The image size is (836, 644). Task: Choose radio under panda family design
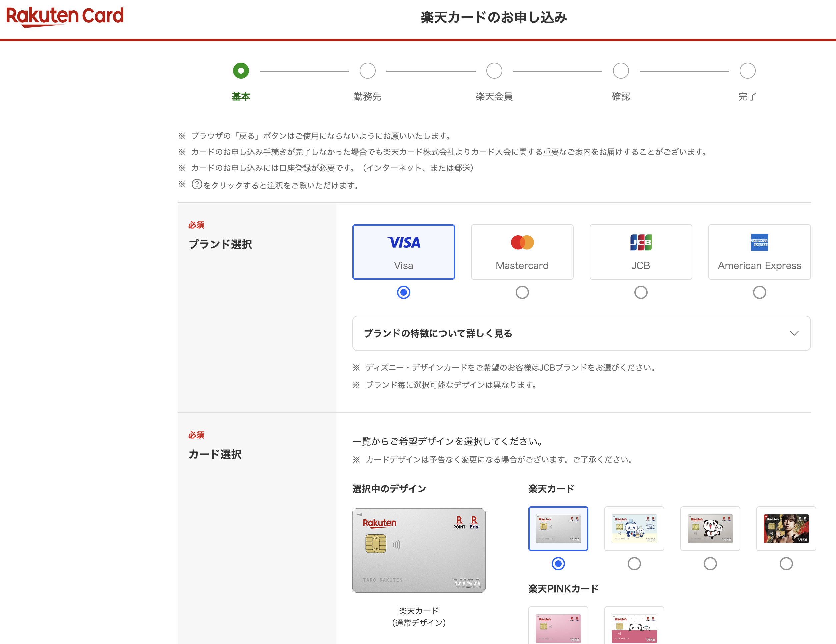(x=710, y=564)
